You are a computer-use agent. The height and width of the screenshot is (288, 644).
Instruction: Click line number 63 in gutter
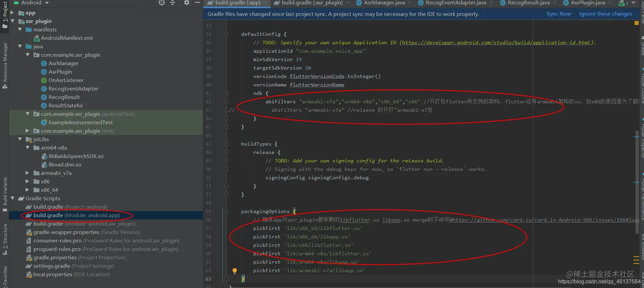click(208, 279)
